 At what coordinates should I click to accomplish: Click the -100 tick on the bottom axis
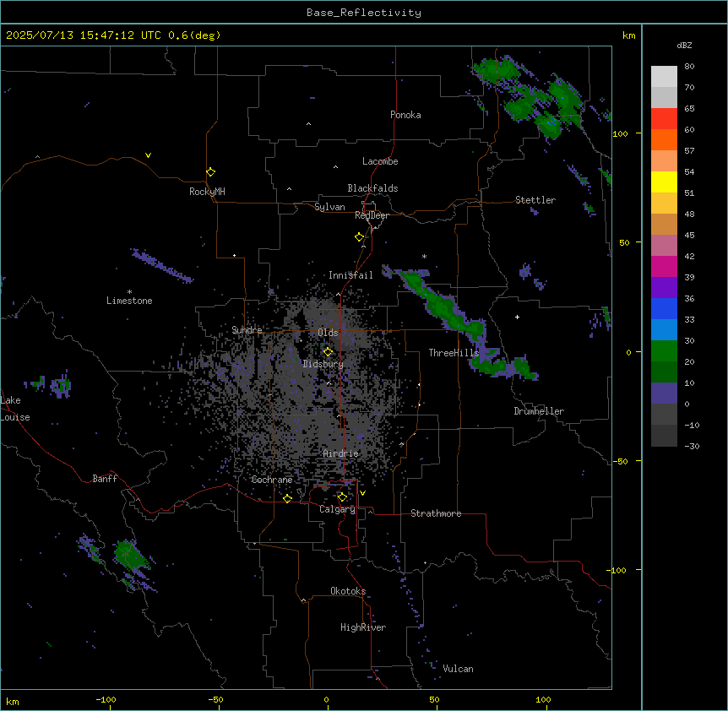click(x=106, y=699)
